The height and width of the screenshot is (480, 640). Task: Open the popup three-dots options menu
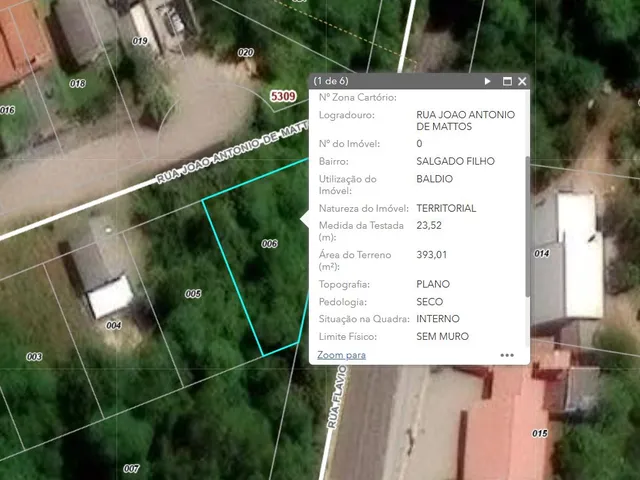coord(507,355)
